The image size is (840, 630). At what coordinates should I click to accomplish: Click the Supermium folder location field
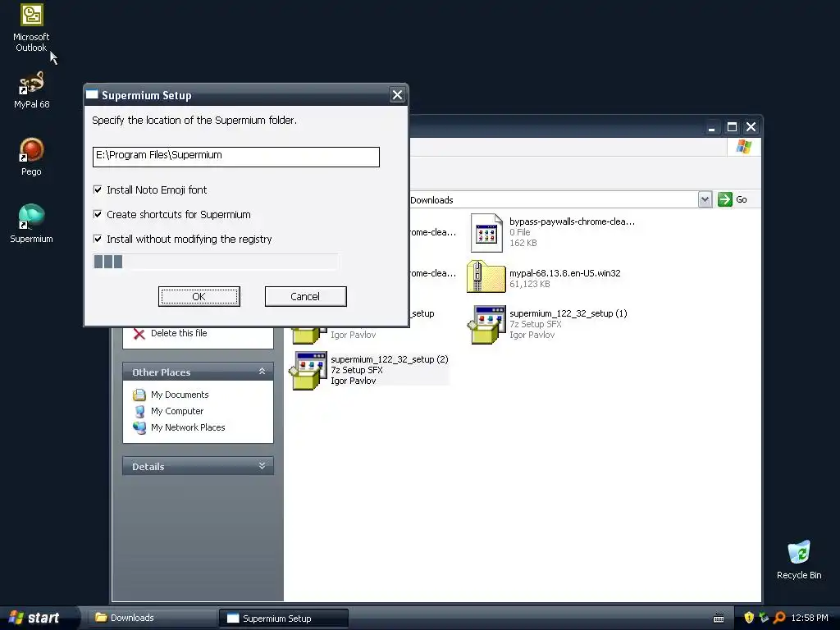coord(235,157)
